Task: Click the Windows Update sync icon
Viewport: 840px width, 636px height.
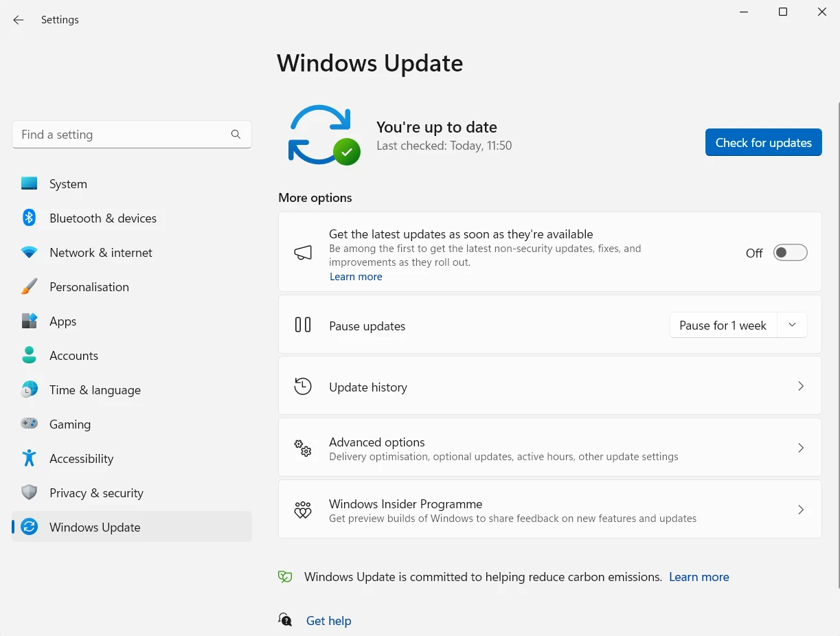Action: click(29, 527)
